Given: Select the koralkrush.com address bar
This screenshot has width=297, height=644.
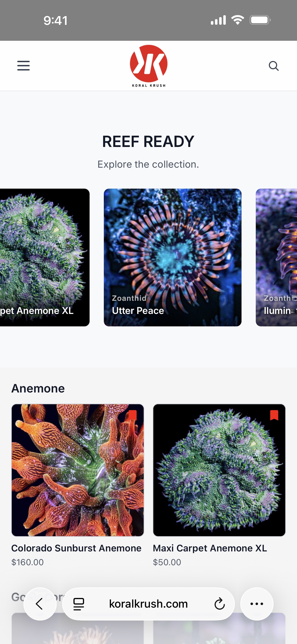Looking at the screenshot, I should (x=148, y=604).
